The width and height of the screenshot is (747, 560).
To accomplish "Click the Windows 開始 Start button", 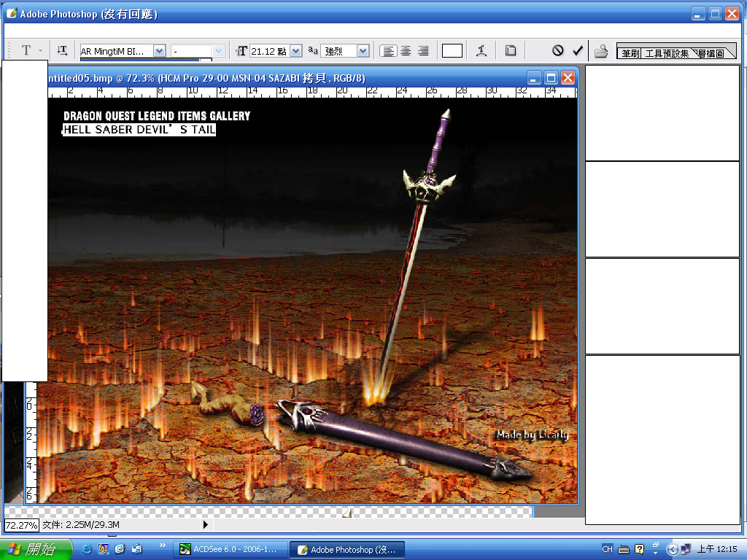I will click(36, 549).
